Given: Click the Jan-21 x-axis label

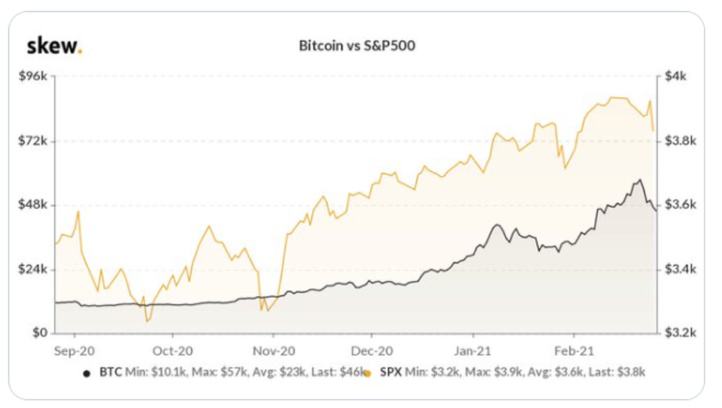Looking at the screenshot, I should click(x=472, y=351).
